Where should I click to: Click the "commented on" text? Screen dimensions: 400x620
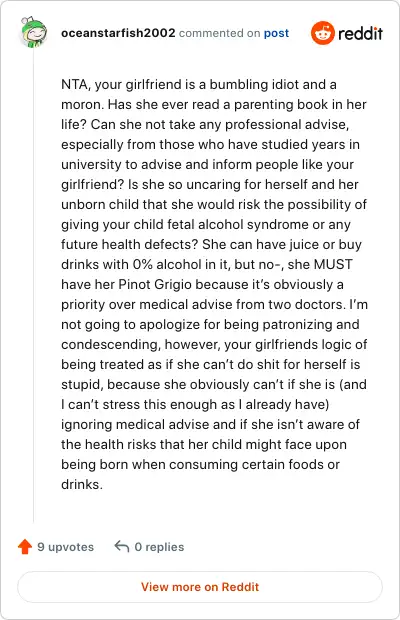coord(219,33)
